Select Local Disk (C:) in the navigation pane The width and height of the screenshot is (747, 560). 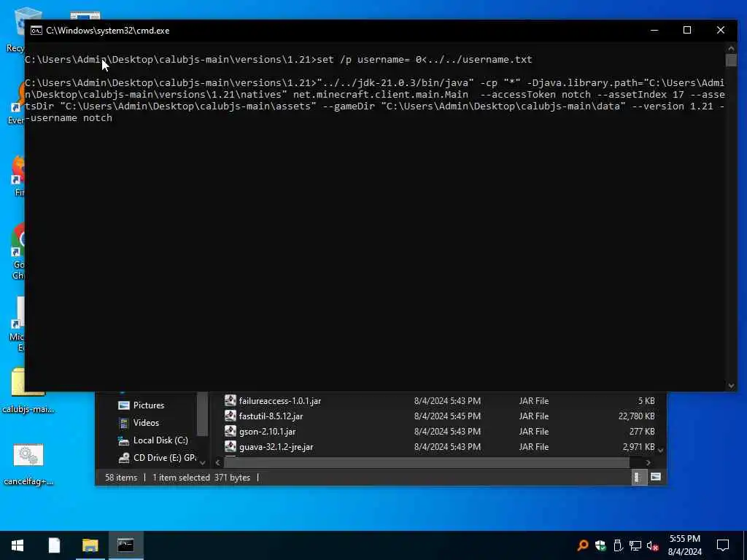[x=160, y=440]
